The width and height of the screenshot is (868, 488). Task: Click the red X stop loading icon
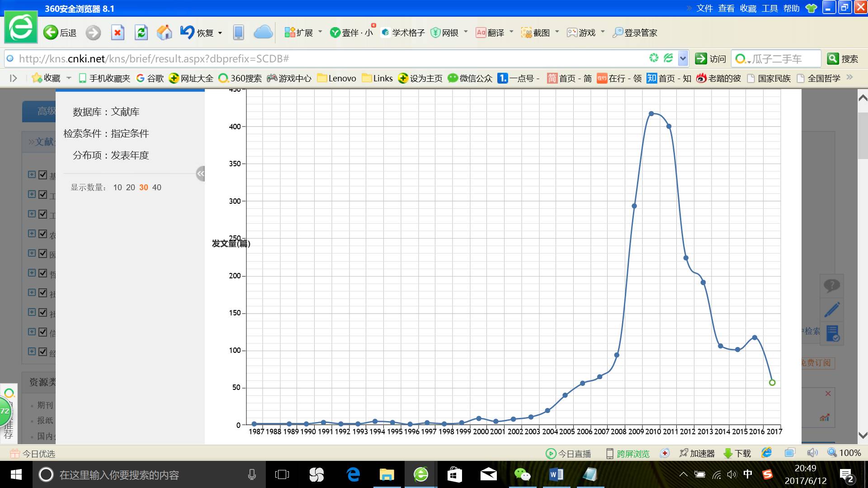[118, 33]
